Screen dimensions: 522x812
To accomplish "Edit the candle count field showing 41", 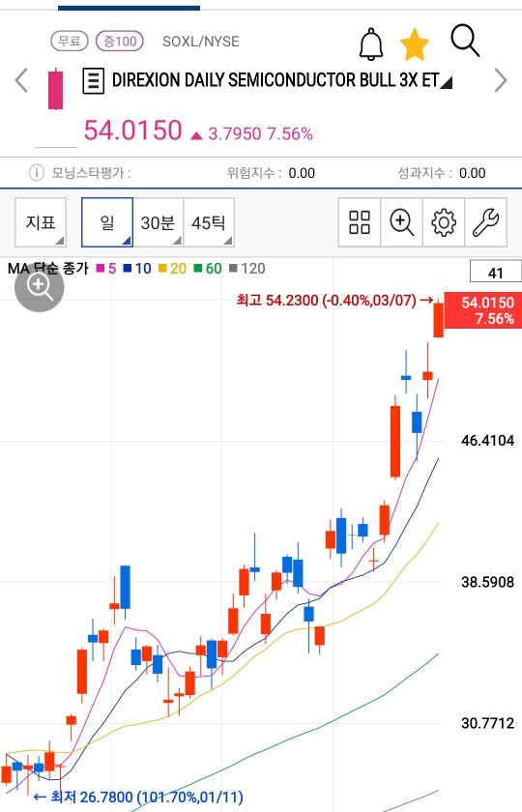I will (495, 272).
